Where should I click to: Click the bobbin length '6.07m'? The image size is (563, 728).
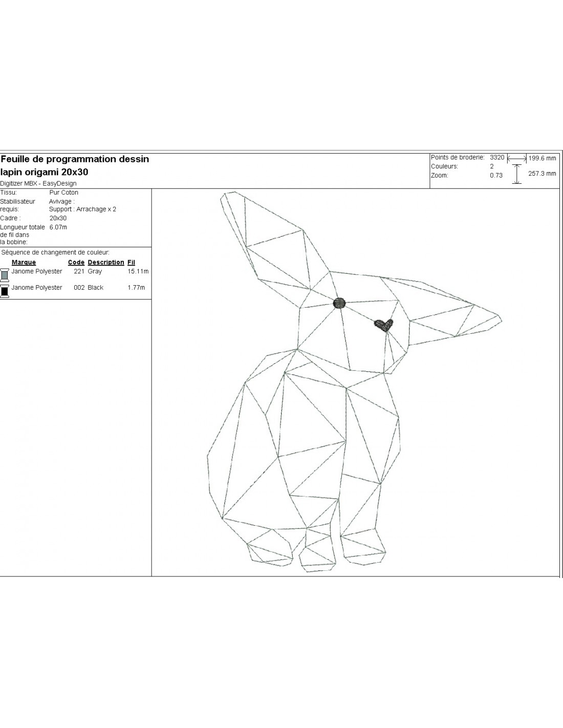coord(58,227)
